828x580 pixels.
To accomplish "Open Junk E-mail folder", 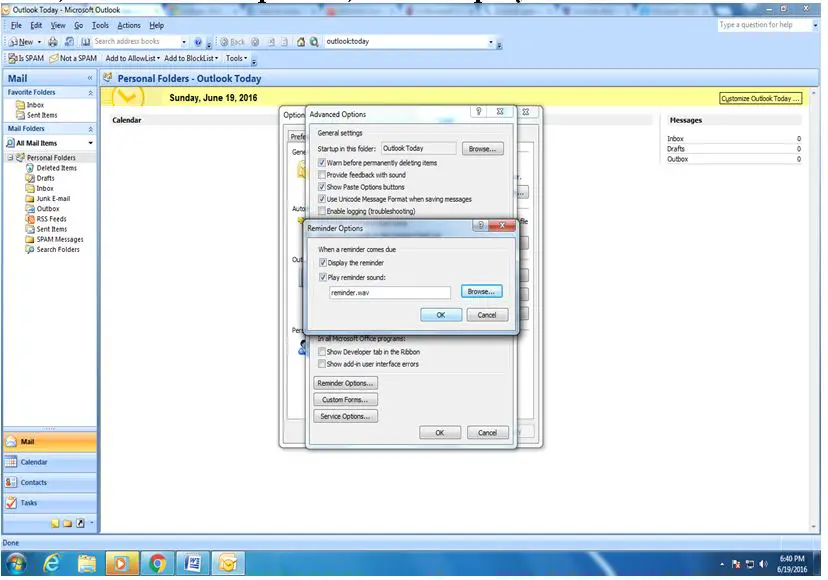I will [x=48, y=199].
